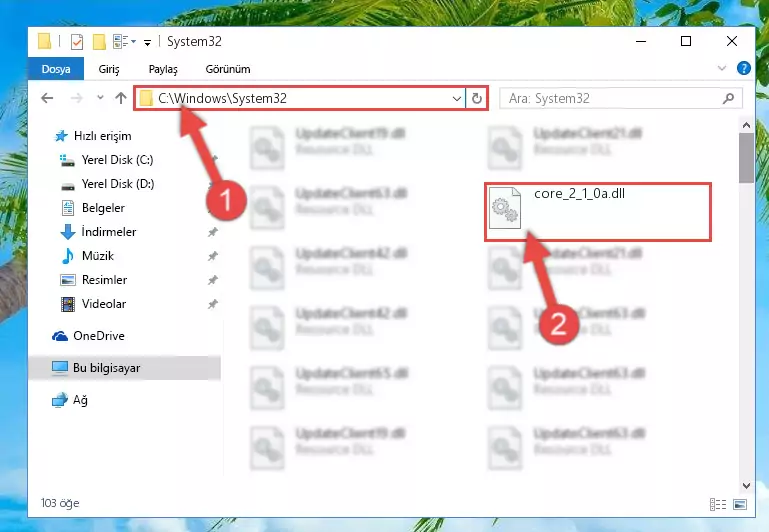Select Ağ in the navigation pane

(80, 400)
